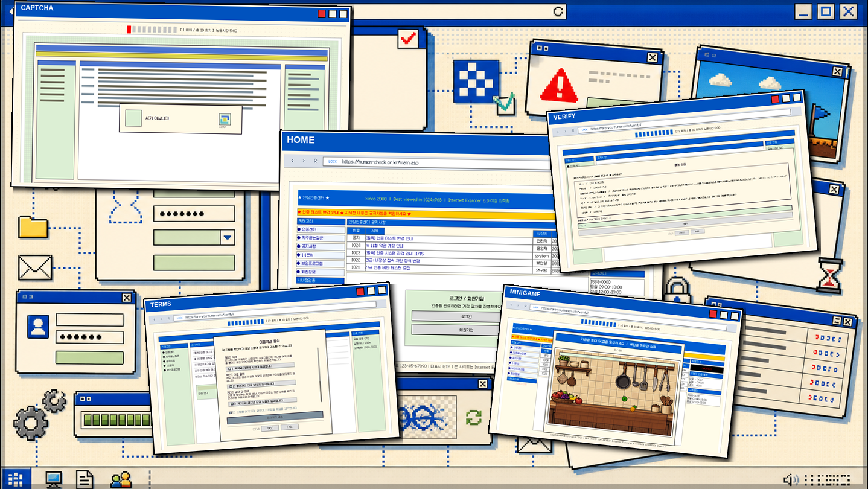The height and width of the screenshot is (489, 868).
Task: Go forward in the HOME browser window
Action: (304, 161)
